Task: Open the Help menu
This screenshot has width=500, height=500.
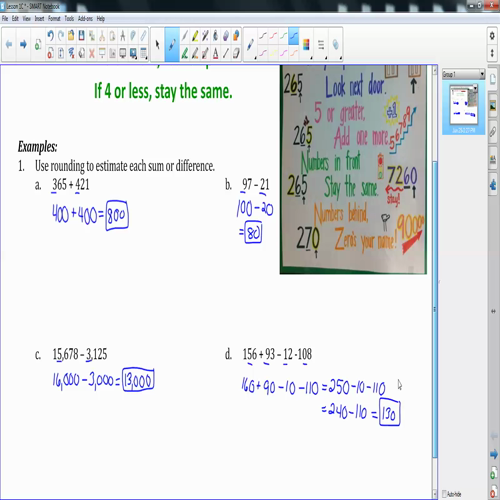Action: (101, 19)
